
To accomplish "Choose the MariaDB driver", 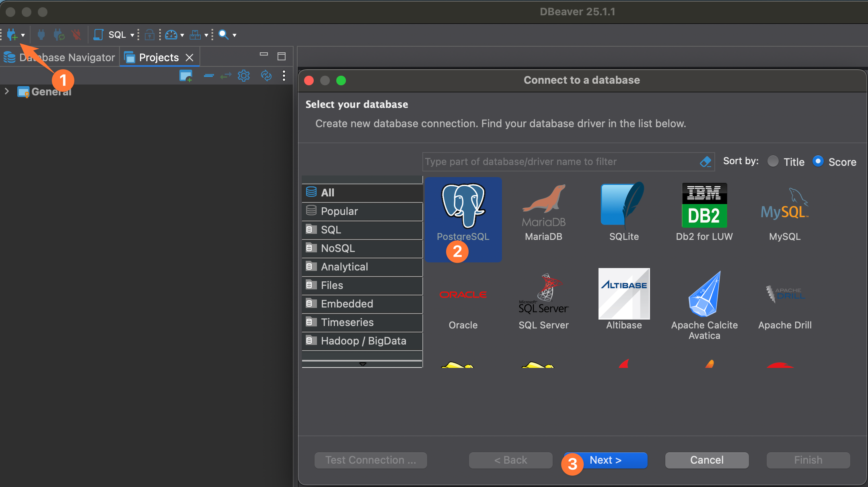I will 543,213.
